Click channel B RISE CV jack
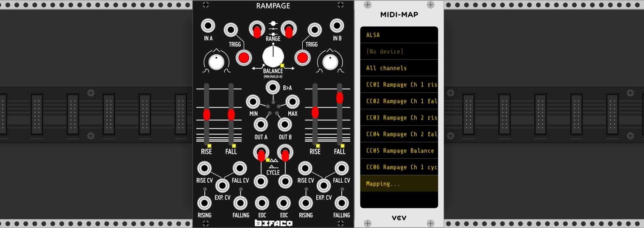 click(305, 169)
